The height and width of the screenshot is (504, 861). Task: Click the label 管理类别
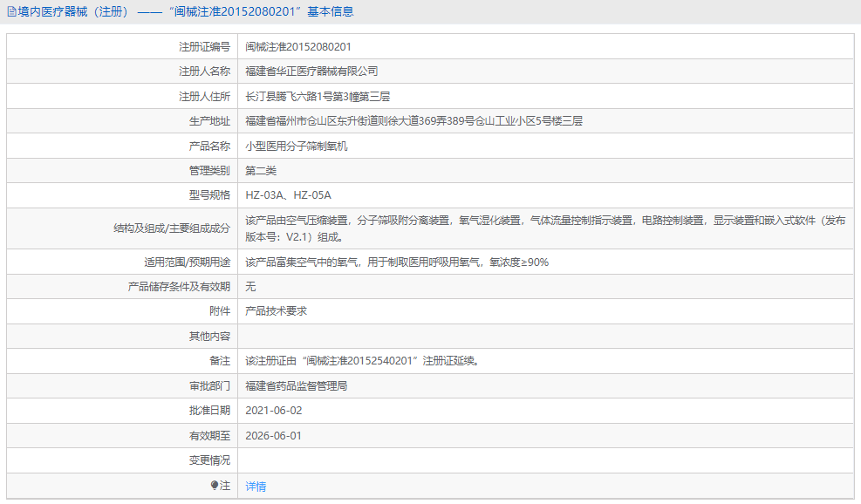pos(209,171)
